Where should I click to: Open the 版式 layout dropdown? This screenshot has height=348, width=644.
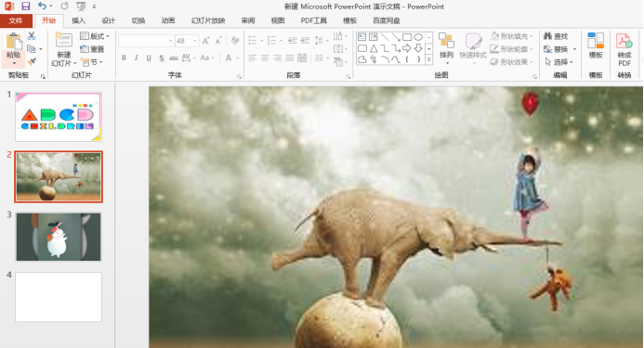coord(95,36)
